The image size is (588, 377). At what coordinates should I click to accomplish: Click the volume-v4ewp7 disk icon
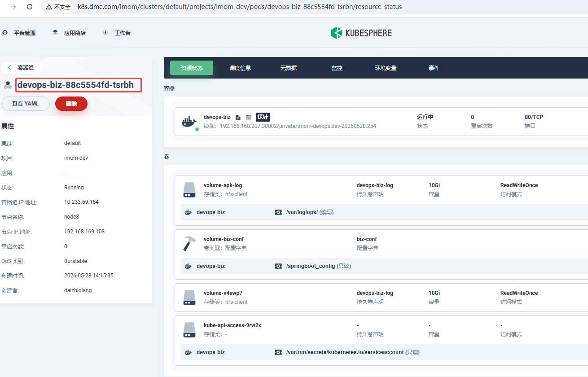tap(189, 297)
